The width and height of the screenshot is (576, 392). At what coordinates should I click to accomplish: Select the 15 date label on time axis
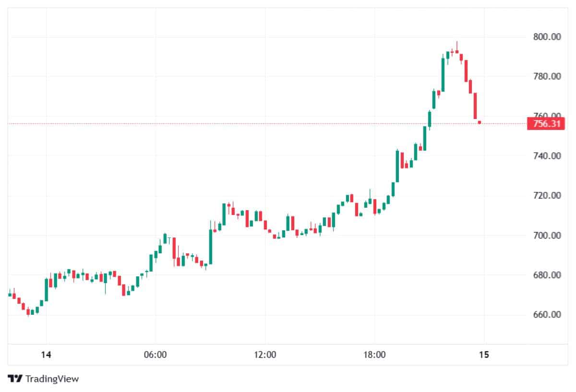click(x=484, y=355)
